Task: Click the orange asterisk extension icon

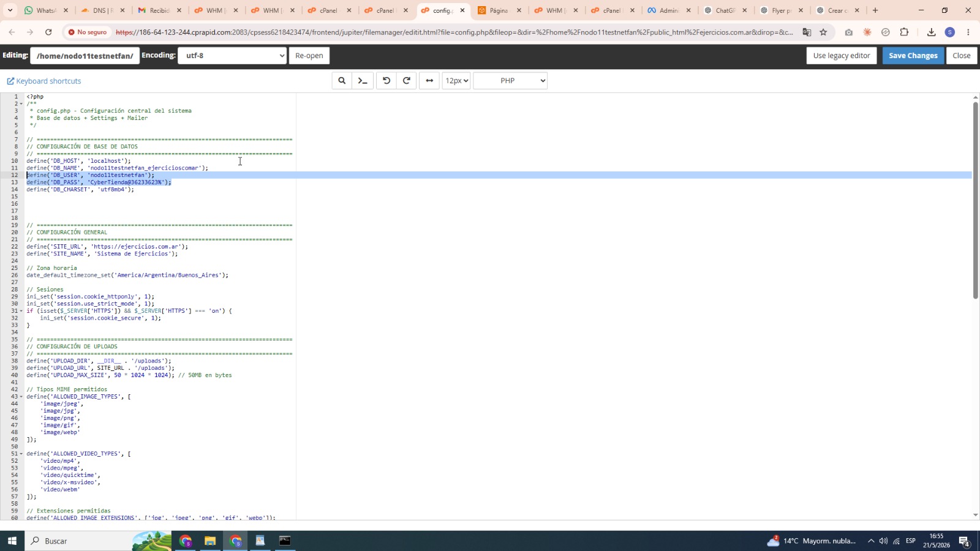Action: tap(867, 32)
